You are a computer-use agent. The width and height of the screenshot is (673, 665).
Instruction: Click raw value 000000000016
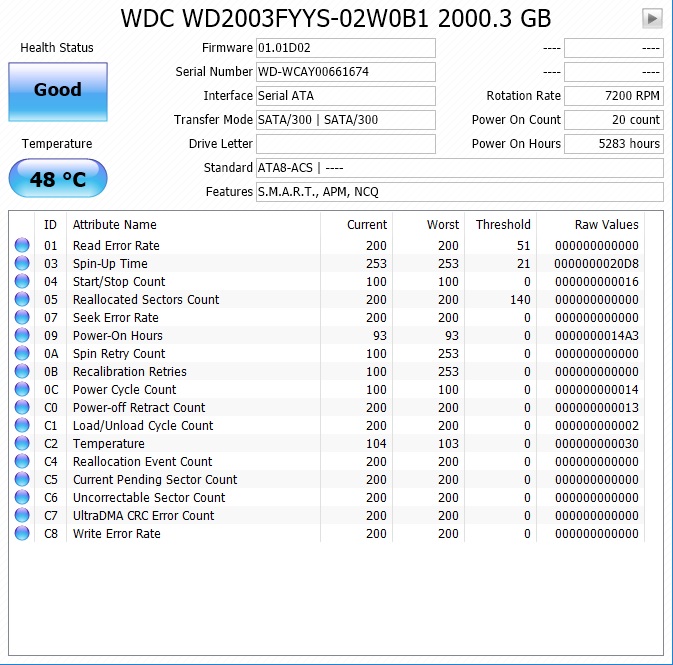point(597,282)
